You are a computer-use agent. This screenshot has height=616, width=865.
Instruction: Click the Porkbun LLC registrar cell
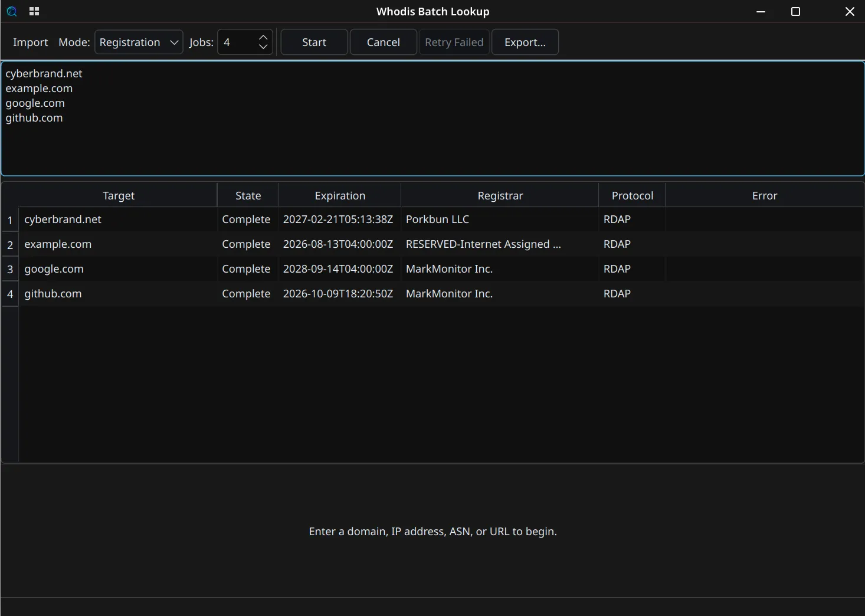click(500, 219)
